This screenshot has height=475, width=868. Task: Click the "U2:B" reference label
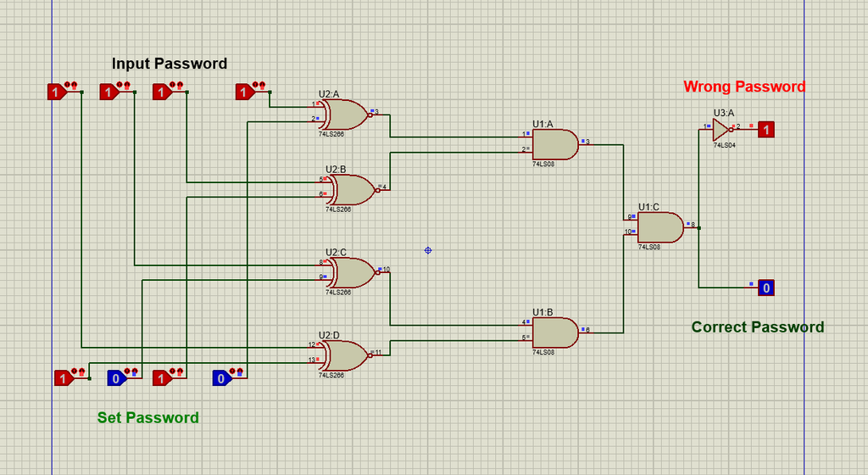coord(336,170)
